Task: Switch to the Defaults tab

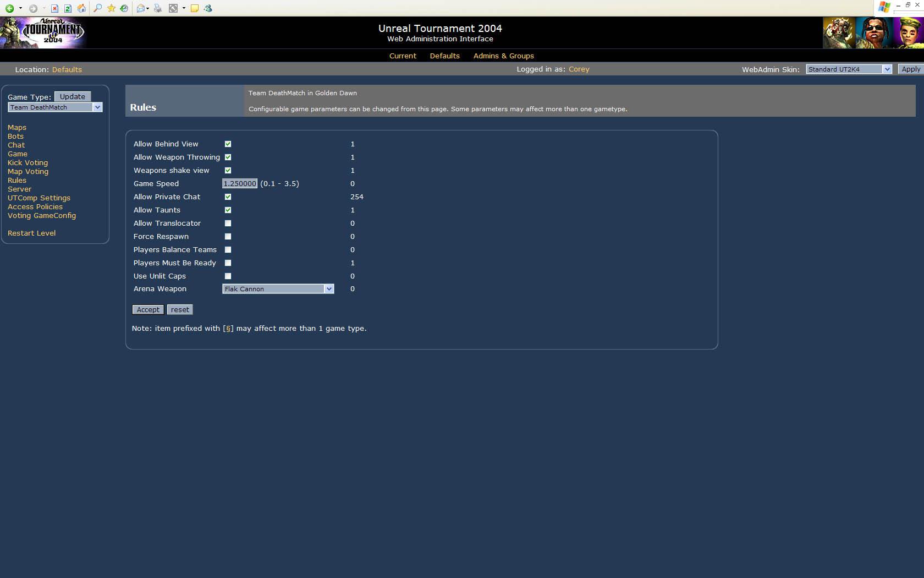Action: (444, 56)
